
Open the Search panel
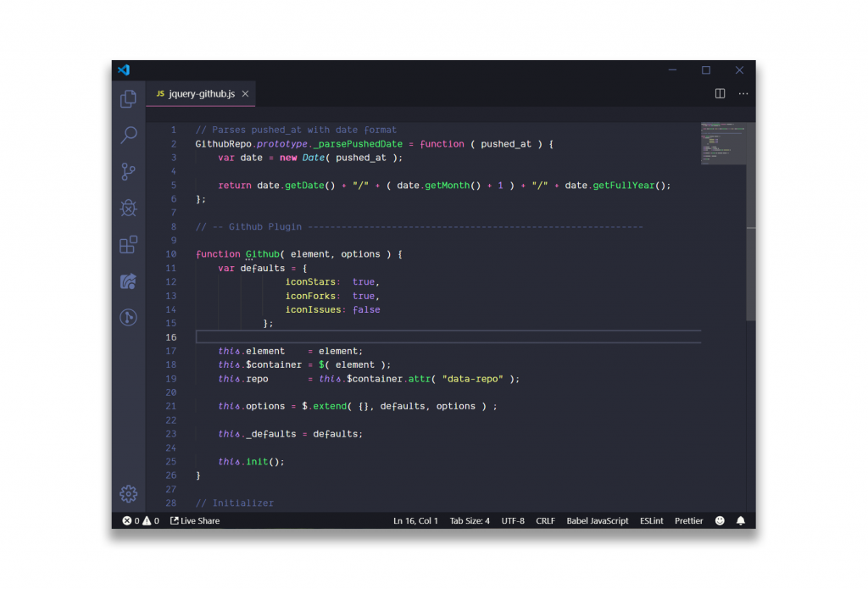(x=128, y=136)
